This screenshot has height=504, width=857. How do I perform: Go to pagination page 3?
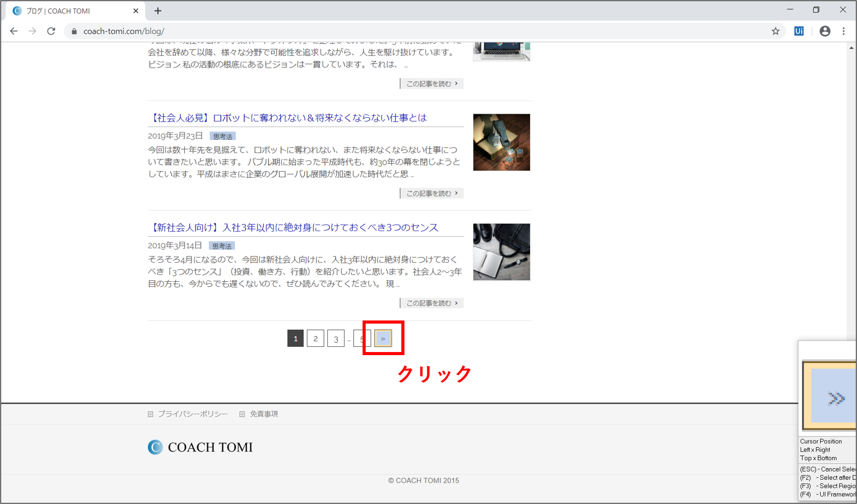pos(336,339)
